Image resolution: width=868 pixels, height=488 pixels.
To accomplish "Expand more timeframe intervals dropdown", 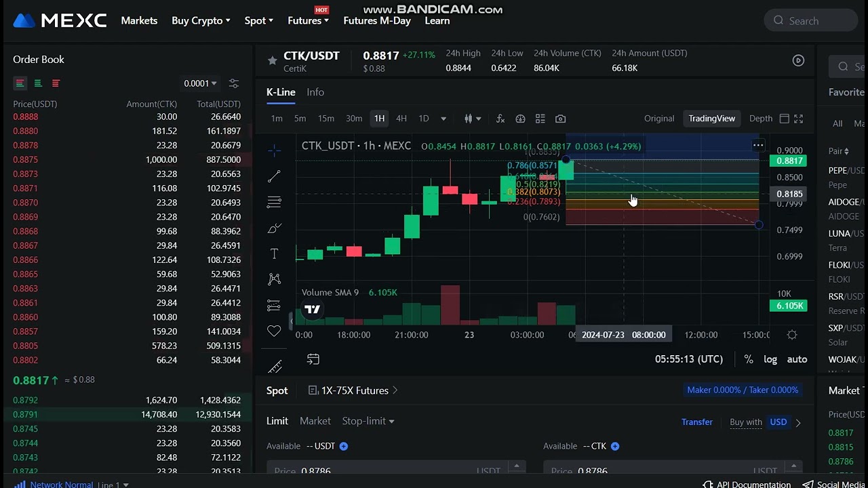I will click(443, 119).
